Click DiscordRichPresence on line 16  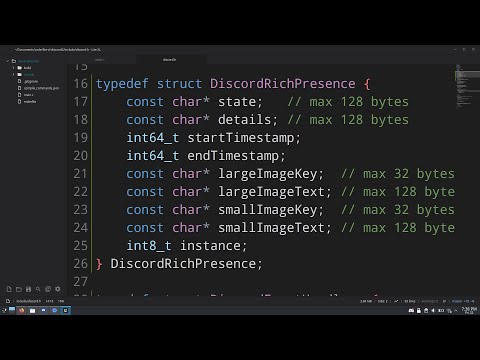(x=282, y=84)
